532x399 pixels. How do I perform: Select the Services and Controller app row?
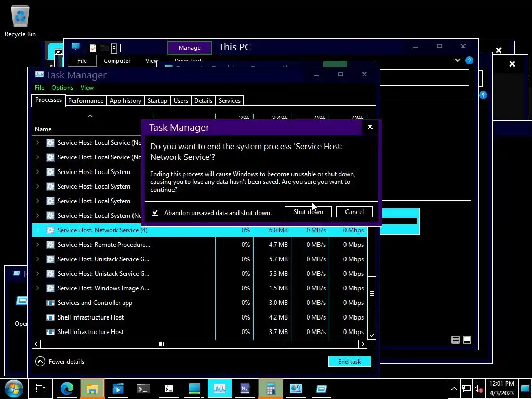(199, 303)
